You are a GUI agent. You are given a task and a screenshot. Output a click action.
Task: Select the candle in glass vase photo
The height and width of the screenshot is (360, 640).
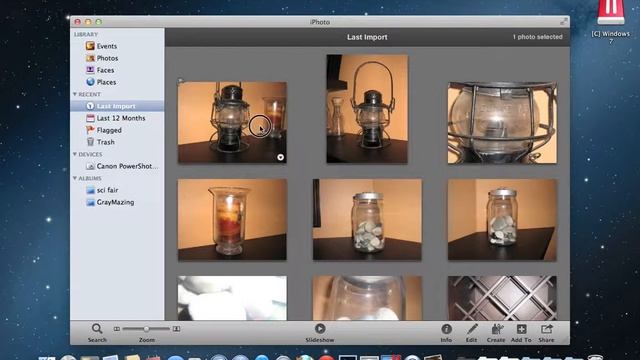click(232, 220)
